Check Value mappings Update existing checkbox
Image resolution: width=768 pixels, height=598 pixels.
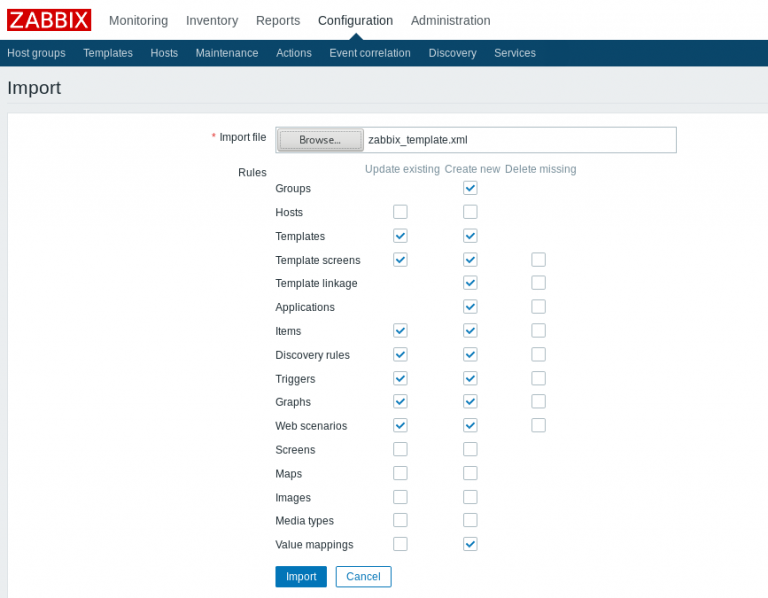pos(400,544)
